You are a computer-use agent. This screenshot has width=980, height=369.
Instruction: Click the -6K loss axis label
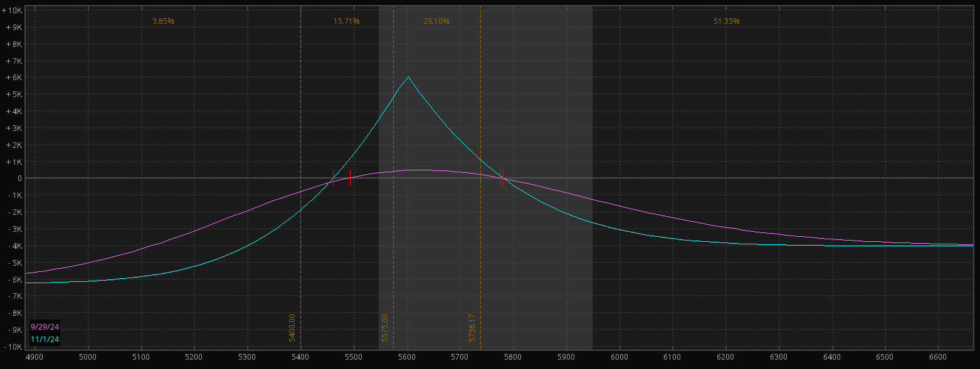[x=15, y=279]
